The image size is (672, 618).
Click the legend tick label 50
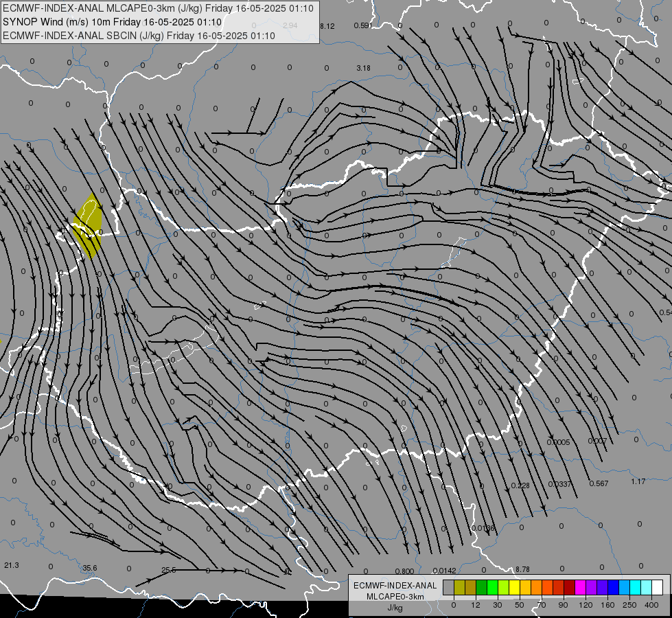click(x=519, y=605)
